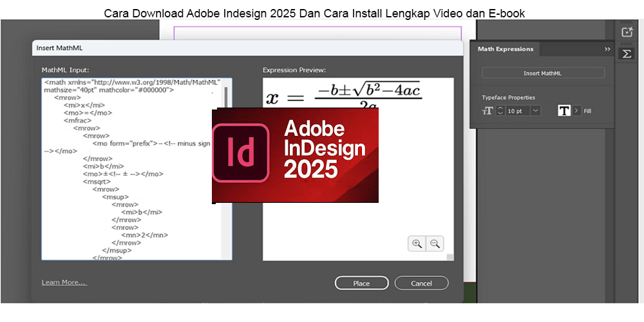The image size is (644, 322).
Task: Click the quadratic formula preview expression
Action: (x=344, y=95)
